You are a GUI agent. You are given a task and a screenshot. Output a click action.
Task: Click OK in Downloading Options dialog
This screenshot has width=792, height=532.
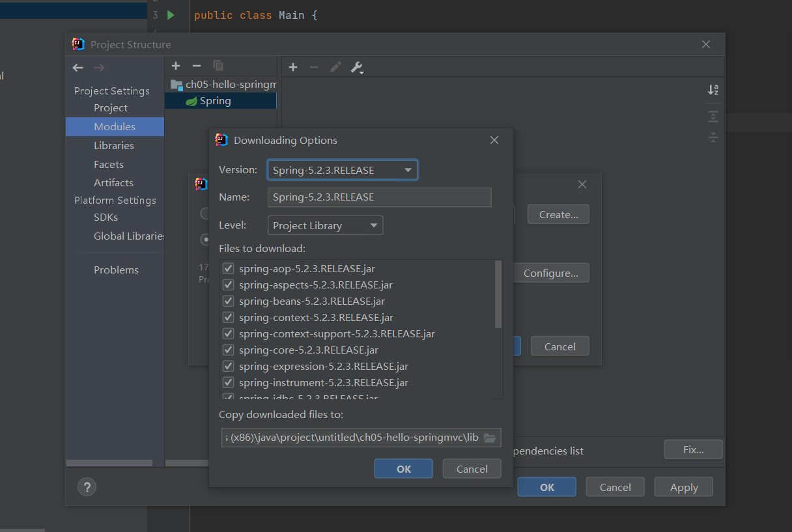click(404, 469)
